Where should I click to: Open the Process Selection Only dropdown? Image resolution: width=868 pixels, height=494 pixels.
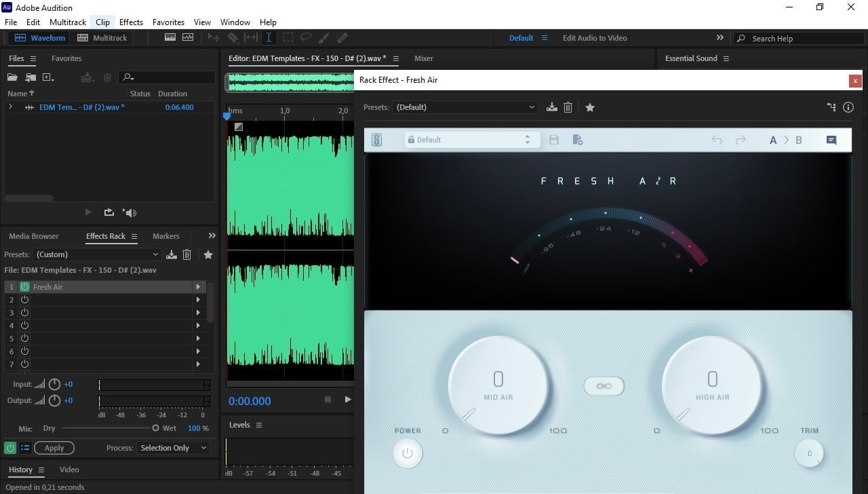[174, 448]
